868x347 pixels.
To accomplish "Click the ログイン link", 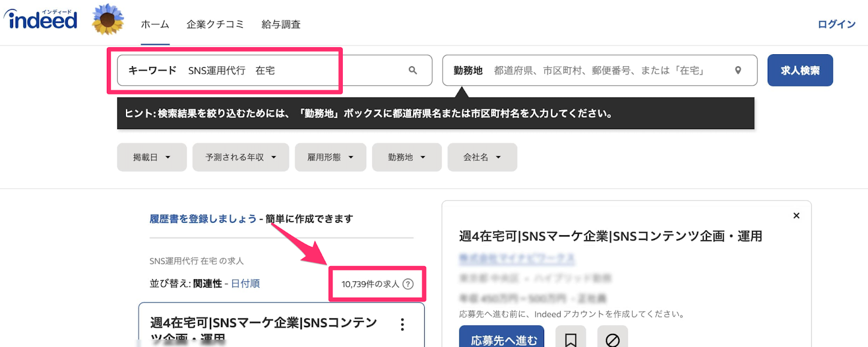I will pos(837,24).
